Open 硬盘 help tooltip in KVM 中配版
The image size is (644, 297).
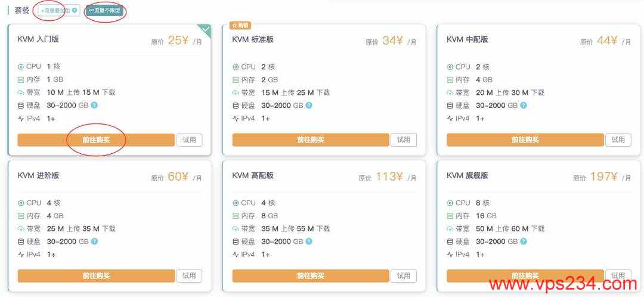(x=524, y=106)
